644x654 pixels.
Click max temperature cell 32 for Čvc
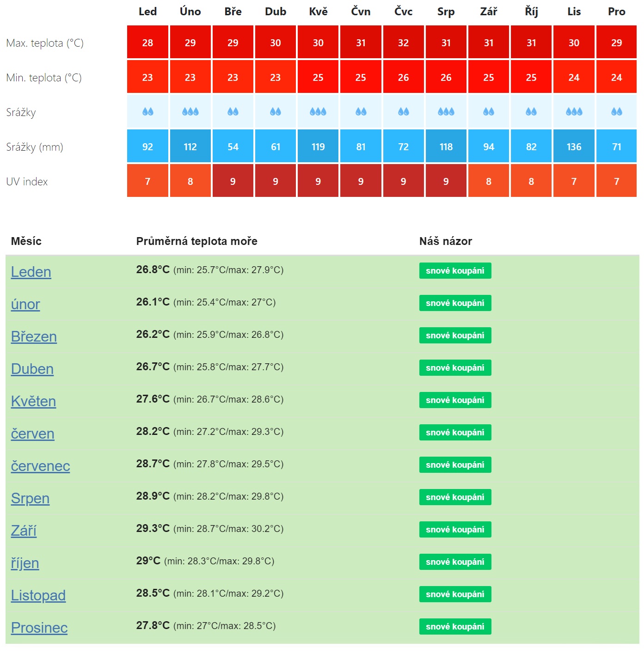pyautogui.click(x=404, y=43)
